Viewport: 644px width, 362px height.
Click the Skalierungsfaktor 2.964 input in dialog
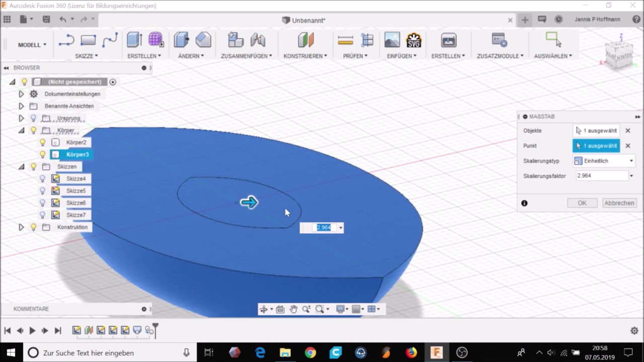click(x=601, y=176)
